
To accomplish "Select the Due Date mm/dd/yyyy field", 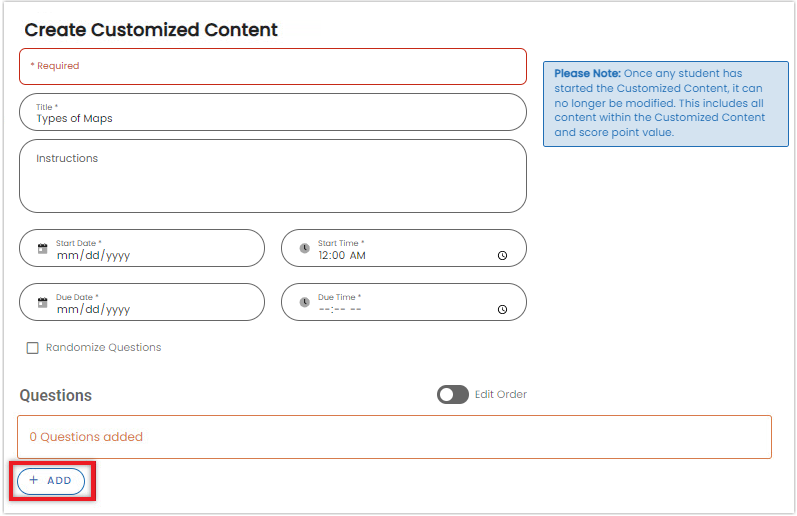I will (93, 309).
